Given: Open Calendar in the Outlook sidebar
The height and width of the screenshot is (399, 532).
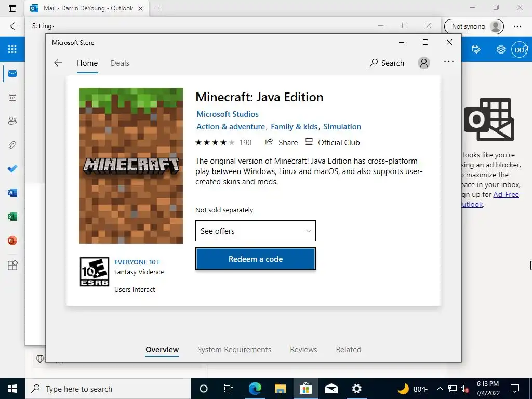Looking at the screenshot, I should tap(12, 97).
